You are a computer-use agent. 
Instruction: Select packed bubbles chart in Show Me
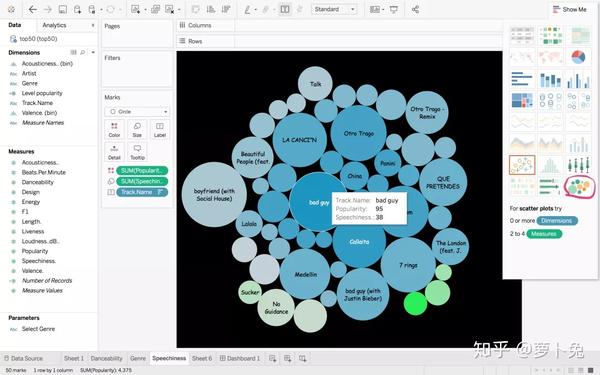579,186
